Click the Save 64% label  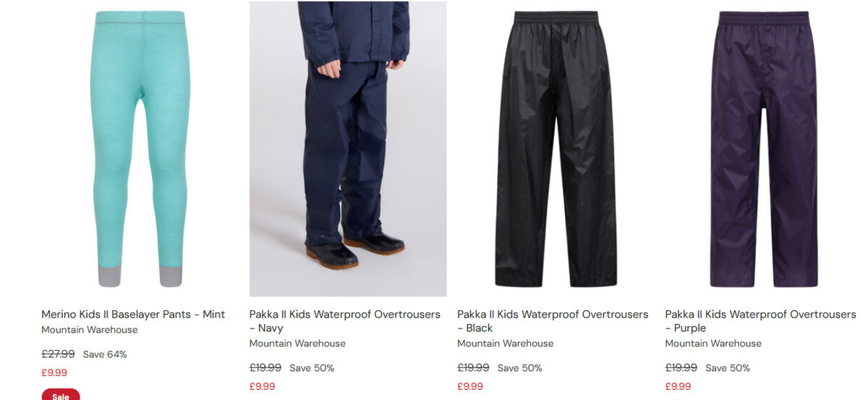[x=105, y=354]
